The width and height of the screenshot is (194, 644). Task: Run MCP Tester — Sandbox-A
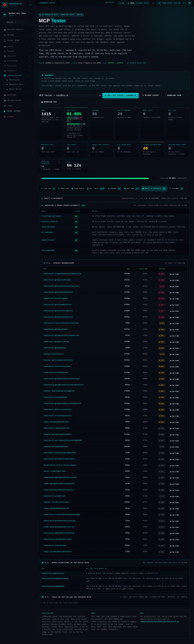pyautogui.click(x=120, y=95)
